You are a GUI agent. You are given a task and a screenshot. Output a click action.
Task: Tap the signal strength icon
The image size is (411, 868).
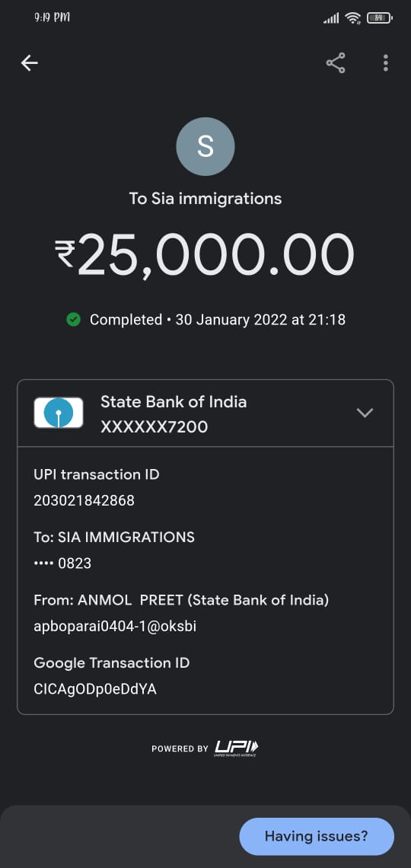[x=331, y=19]
